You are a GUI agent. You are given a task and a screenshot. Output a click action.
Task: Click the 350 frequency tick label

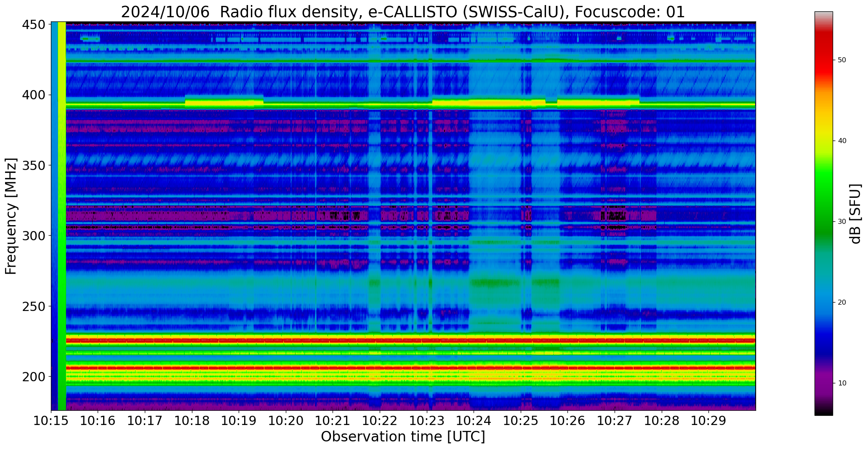click(x=34, y=165)
